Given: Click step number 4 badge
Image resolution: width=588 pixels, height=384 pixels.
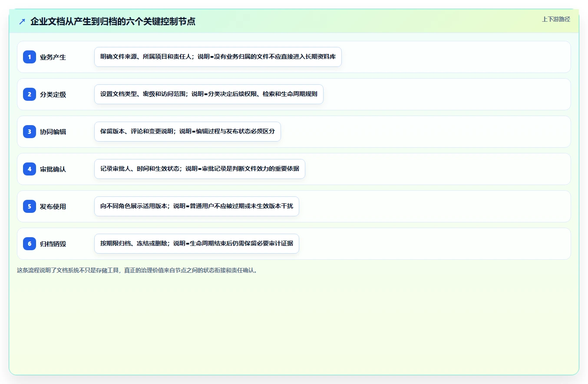Looking at the screenshot, I should click(x=30, y=169).
